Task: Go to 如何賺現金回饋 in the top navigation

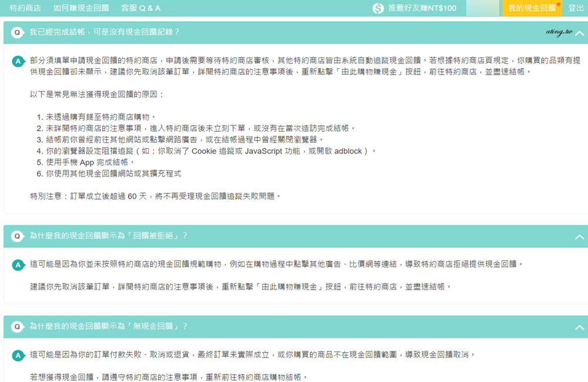Action: coord(81,8)
